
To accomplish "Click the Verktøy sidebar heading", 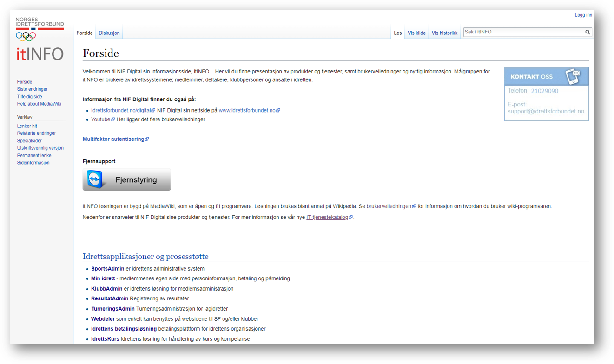I will pos(25,117).
